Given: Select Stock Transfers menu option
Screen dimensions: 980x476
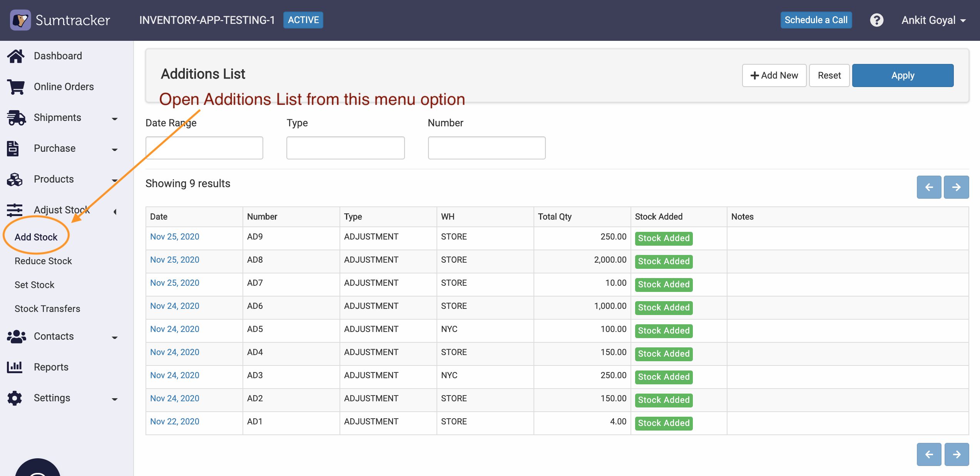Looking at the screenshot, I should point(47,309).
